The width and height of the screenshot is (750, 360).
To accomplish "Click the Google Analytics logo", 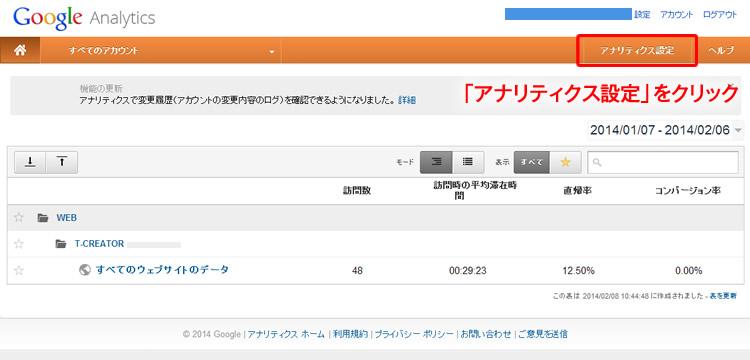I will click(84, 18).
